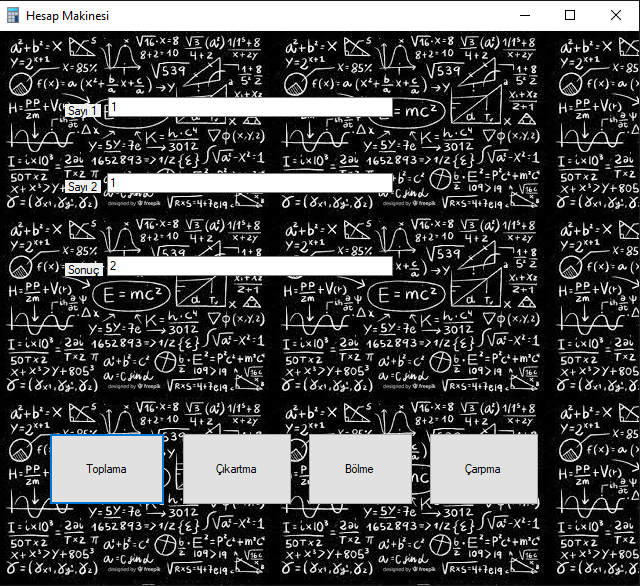This screenshot has height=586, width=640.
Task: Focus the Sayı 1 input field
Action: coord(250,107)
